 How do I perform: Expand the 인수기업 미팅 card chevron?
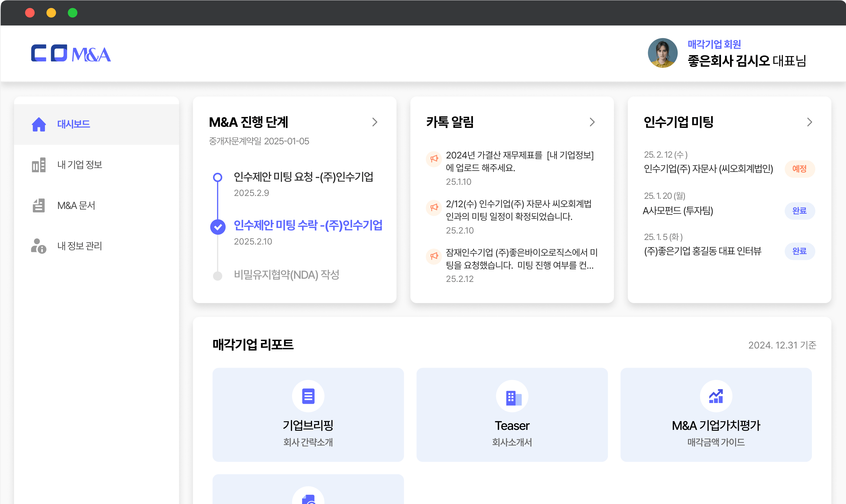[x=810, y=122]
